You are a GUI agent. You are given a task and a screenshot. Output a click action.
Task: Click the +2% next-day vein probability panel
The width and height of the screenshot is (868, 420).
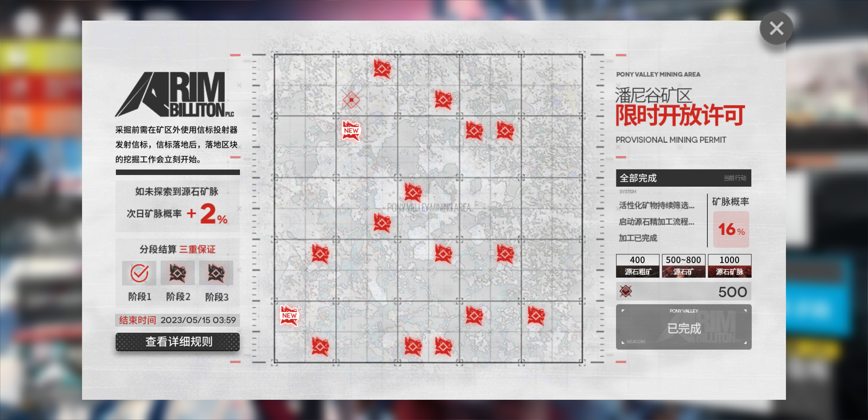(178, 206)
